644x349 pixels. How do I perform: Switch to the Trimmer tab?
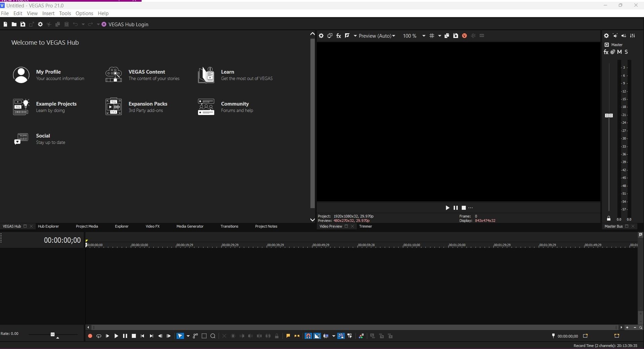pos(366,226)
